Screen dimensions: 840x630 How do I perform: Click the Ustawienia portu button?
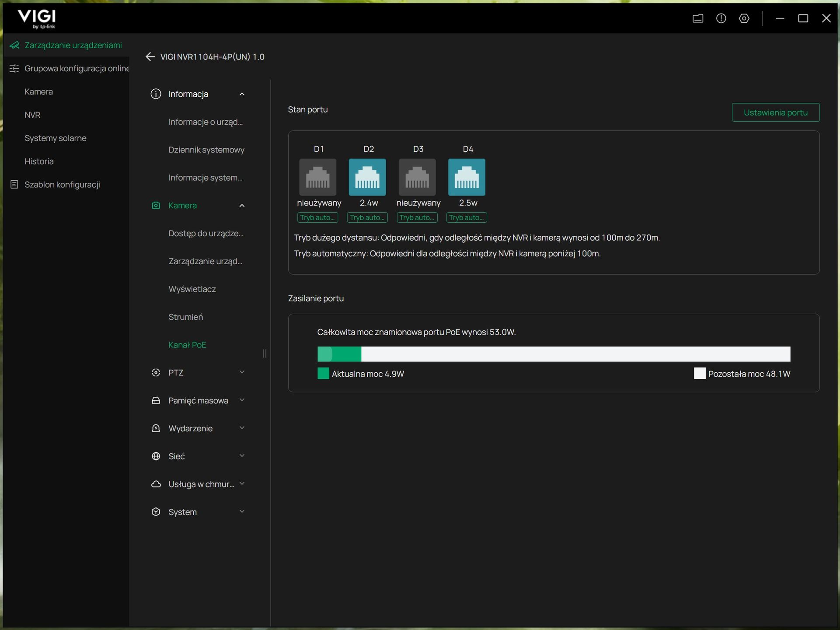tap(776, 112)
